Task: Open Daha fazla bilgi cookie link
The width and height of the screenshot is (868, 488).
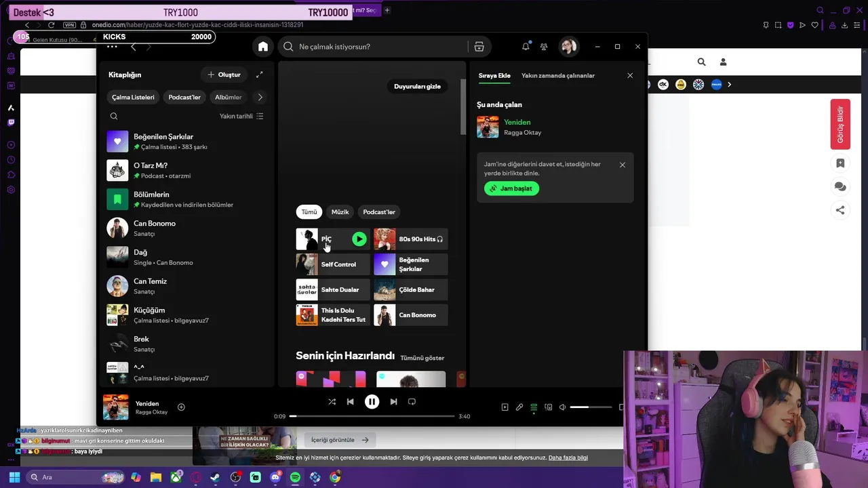Action: point(568,457)
